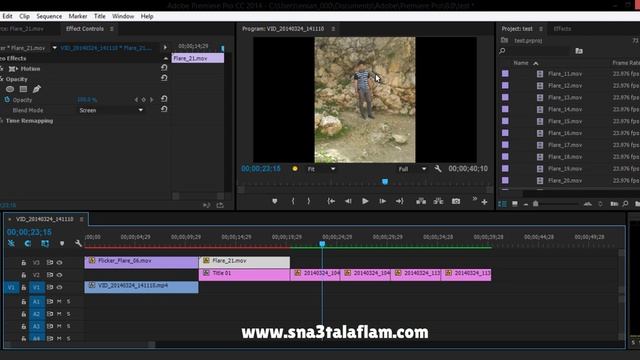Viewport: 640px width, 360px height.
Task: Add a marker in Program Monitor
Action: pos(275,201)
